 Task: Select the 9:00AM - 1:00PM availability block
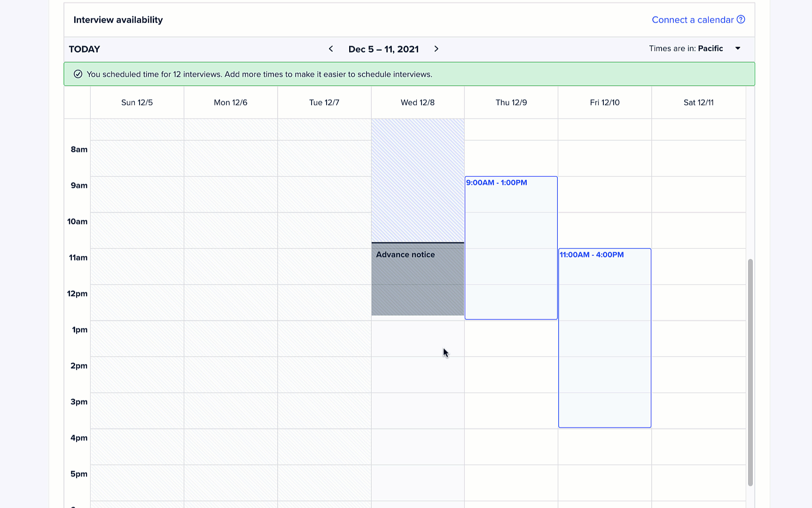click(511, 248)
